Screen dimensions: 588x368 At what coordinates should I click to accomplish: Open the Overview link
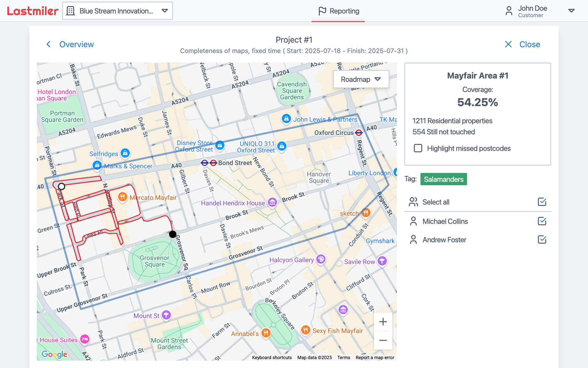point(77,44)
